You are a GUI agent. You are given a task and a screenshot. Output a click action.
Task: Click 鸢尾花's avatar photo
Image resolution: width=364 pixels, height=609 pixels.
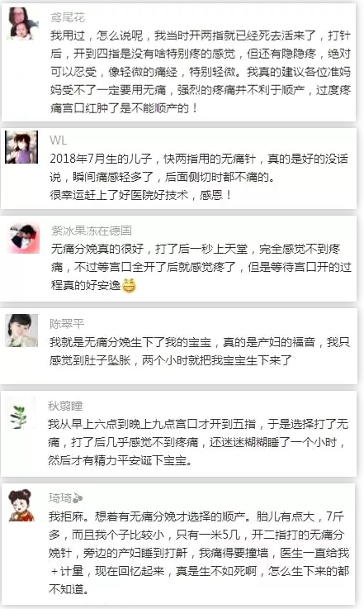pos(23,24)
